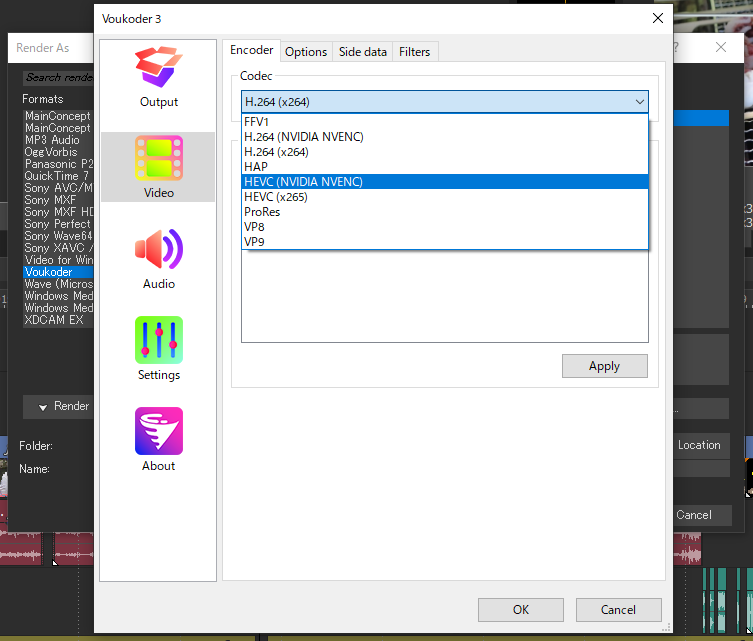Open the Side data tab

[x=362, y=52]
